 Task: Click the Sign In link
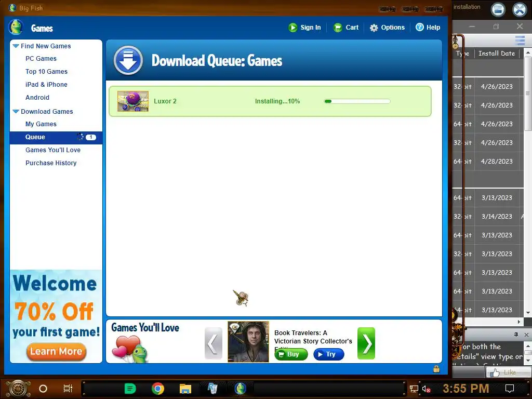311,28
